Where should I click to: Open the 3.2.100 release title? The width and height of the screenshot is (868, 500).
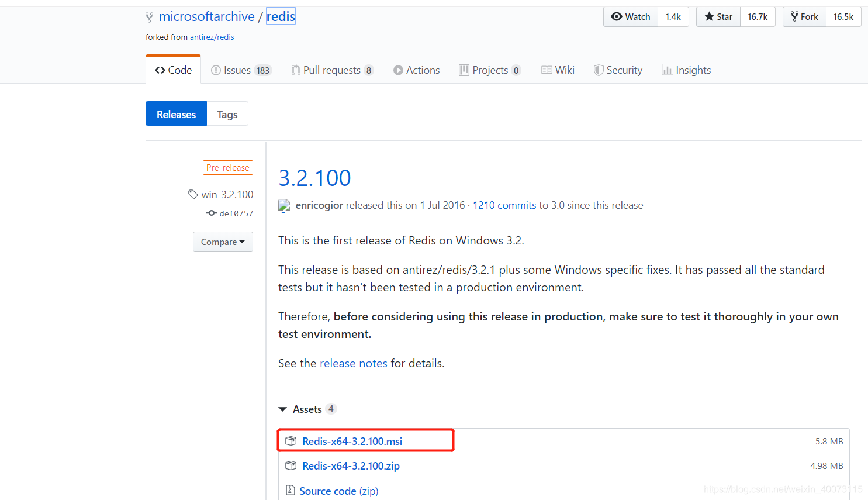(x=314, y=178)
